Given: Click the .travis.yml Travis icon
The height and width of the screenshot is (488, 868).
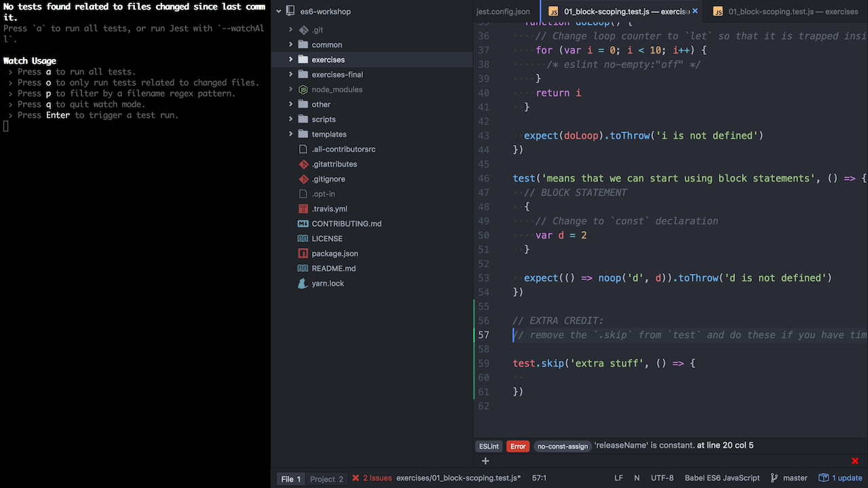Looking at the screenshot, I should click(x=303, y=209).
